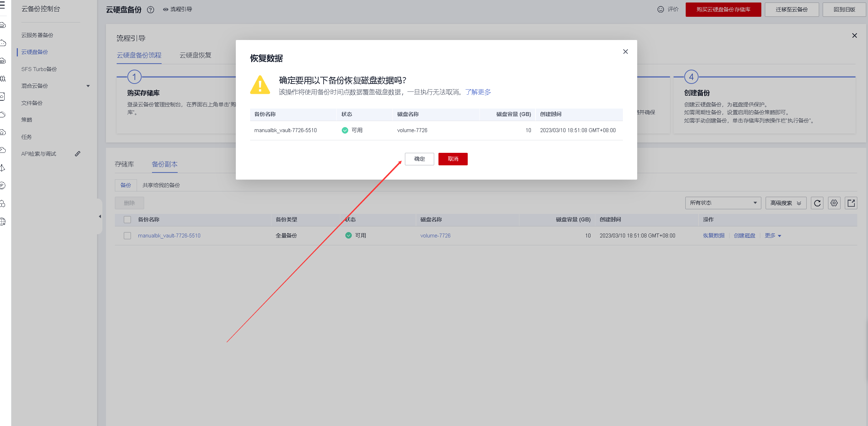Close the 恢复数据 dialog

coord(625,52)
